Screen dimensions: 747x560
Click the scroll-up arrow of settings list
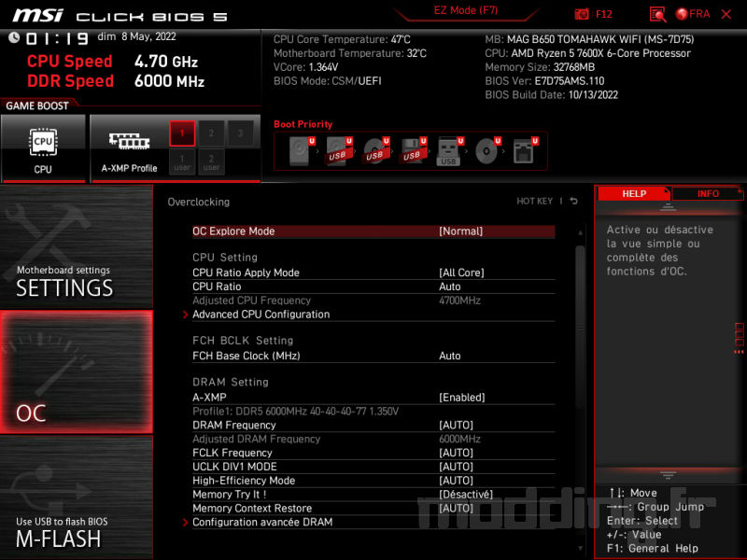pyautogui.click(x=580, y=232)
